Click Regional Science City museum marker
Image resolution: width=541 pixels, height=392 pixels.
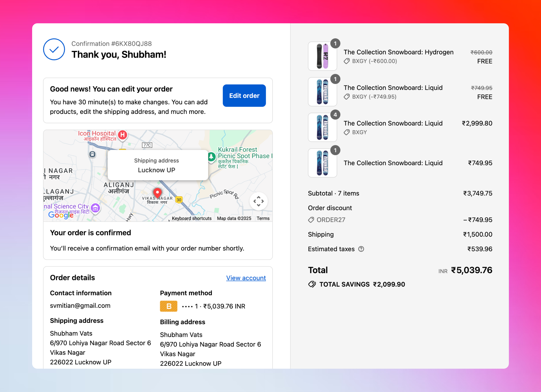click(x=95, y=208)
